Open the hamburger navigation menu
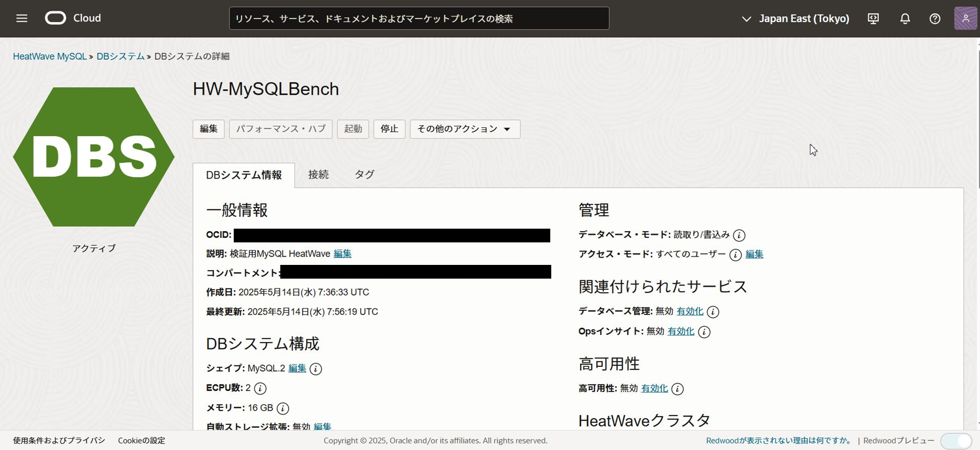The width and height of the screenshot is (980, 450). pos(22,19)
